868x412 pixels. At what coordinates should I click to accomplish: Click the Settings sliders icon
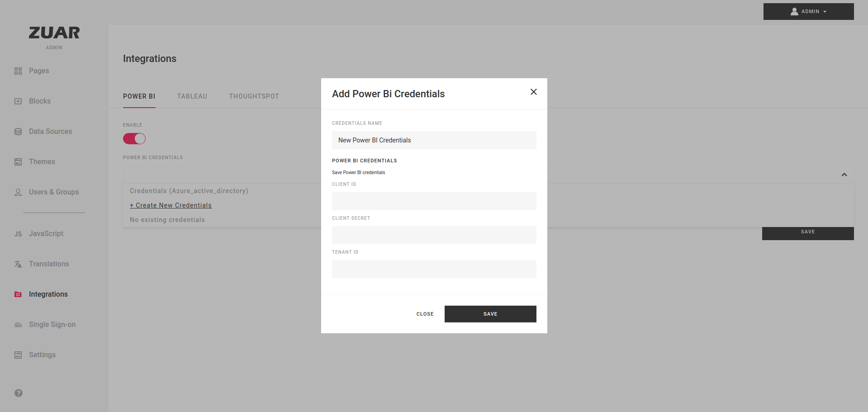(x=18, y=355)
